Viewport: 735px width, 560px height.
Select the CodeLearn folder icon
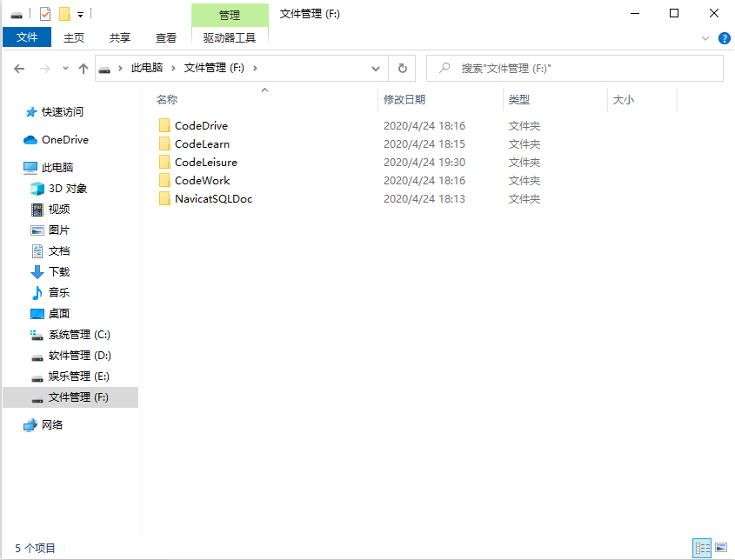coord(164,143)
